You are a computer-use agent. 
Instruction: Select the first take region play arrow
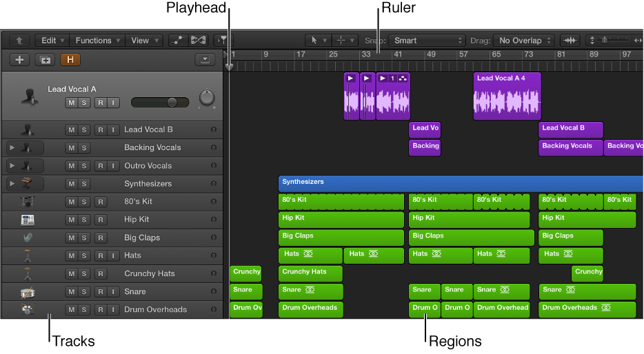[350, 79]
